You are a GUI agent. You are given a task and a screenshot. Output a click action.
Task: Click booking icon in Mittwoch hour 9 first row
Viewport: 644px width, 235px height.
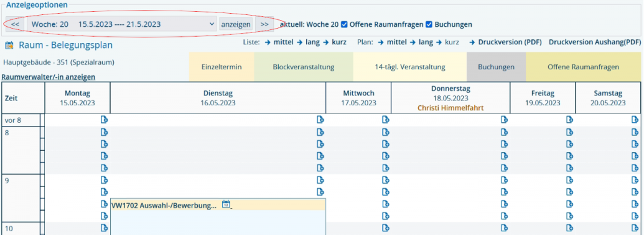point(386,180)
